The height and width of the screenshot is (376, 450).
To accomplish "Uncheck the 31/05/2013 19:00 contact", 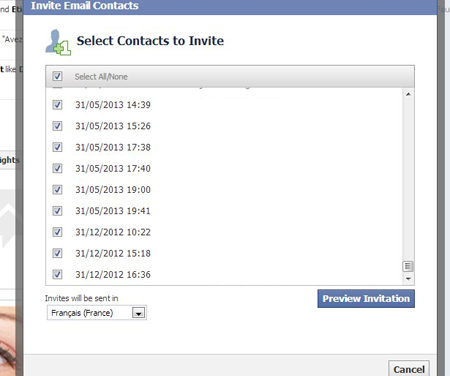I will (x=57, y=190).
